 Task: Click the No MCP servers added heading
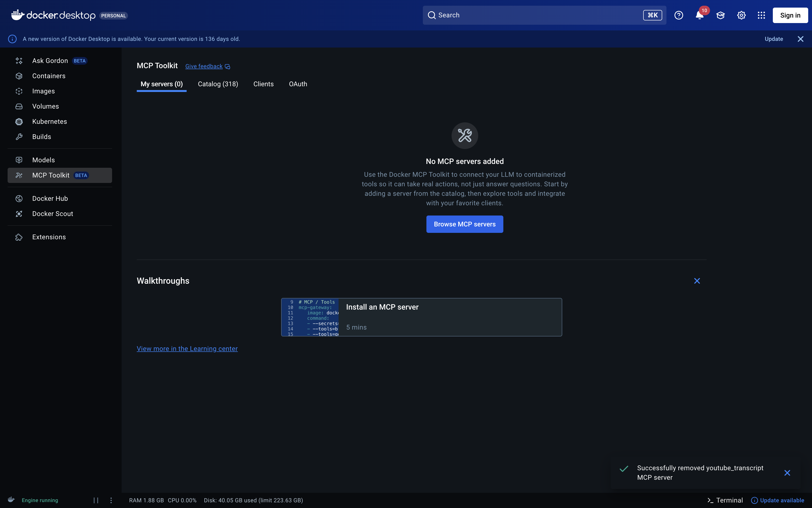(465, 161)
